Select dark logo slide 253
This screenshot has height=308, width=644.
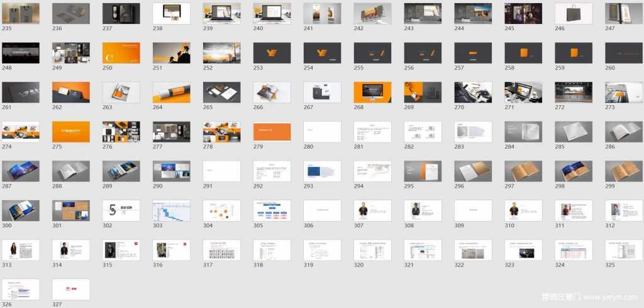click(x=272, y=53)
